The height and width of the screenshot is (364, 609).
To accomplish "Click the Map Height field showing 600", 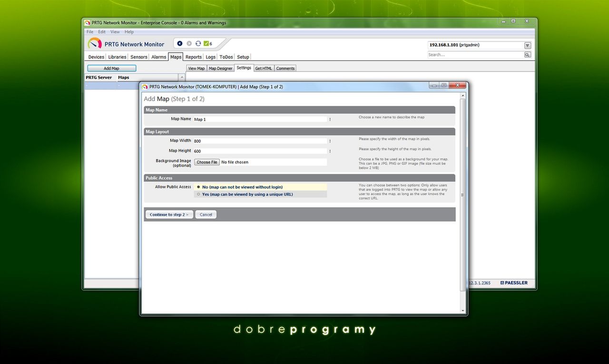I will [260, 151].
